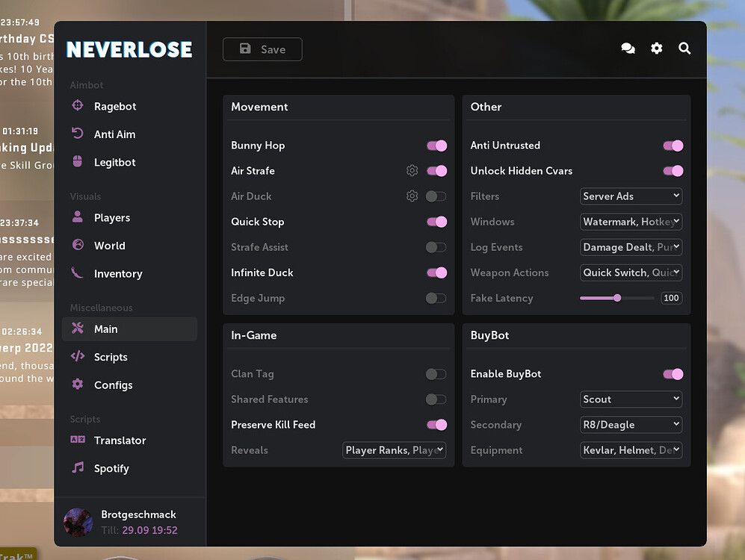
Task: Open the search icon
Action: pyautogui.click(x=684, y=48)
